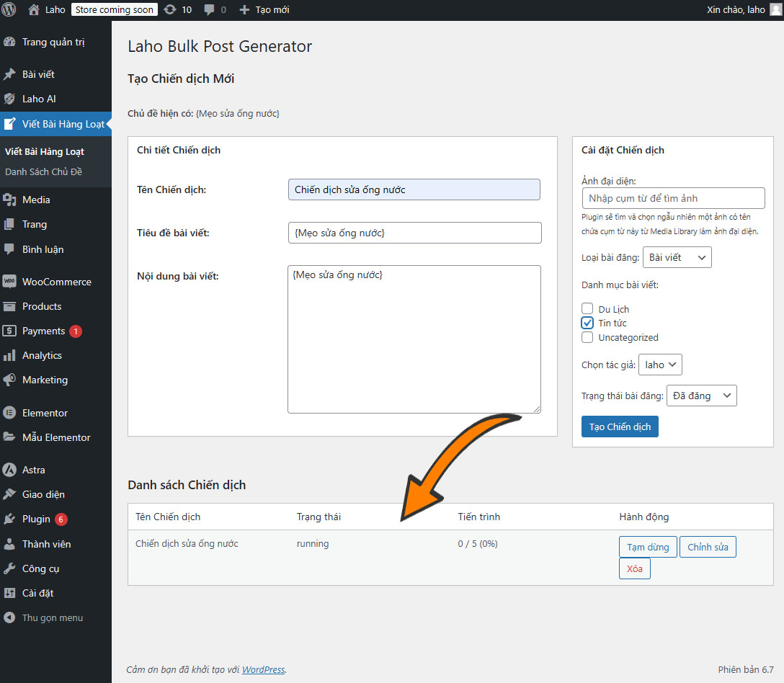This screenshot has width=784, height=683.
Task: Open the Astra theme icon in sidebar
Action: (9, 470)
